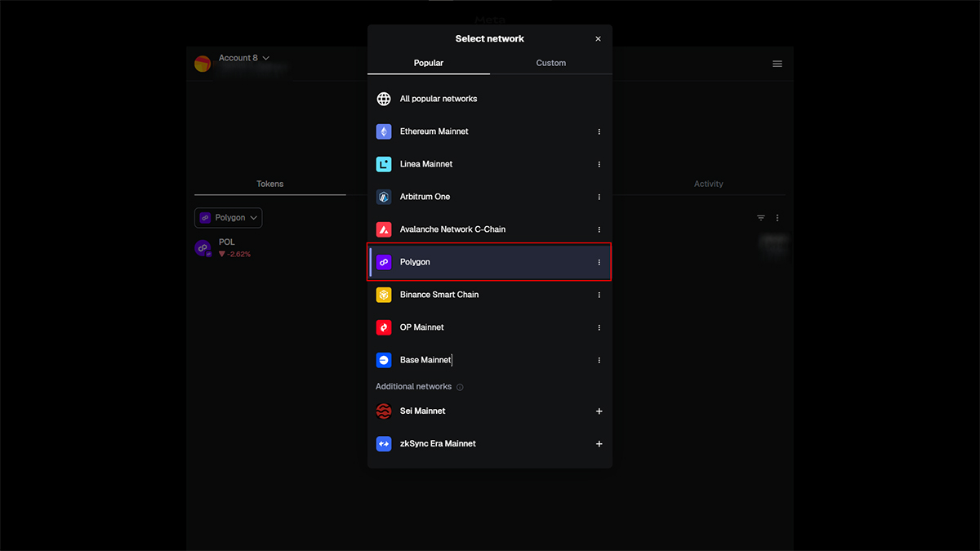Click the globe icon for All popular networks
The width and height of the screenshot is (980, 551).
coord(384,99)
